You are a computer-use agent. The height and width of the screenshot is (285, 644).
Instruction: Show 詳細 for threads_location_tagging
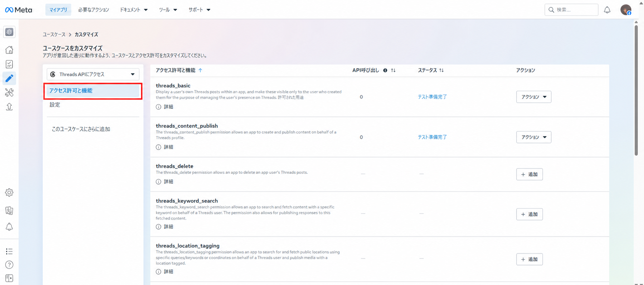pyautogui.click(x=165, y=272)
